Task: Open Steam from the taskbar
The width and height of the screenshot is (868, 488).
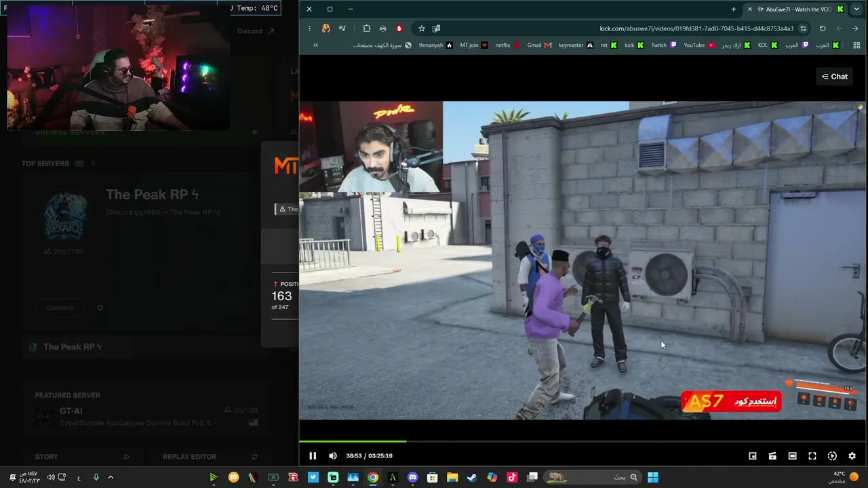Action: point(473,477)
